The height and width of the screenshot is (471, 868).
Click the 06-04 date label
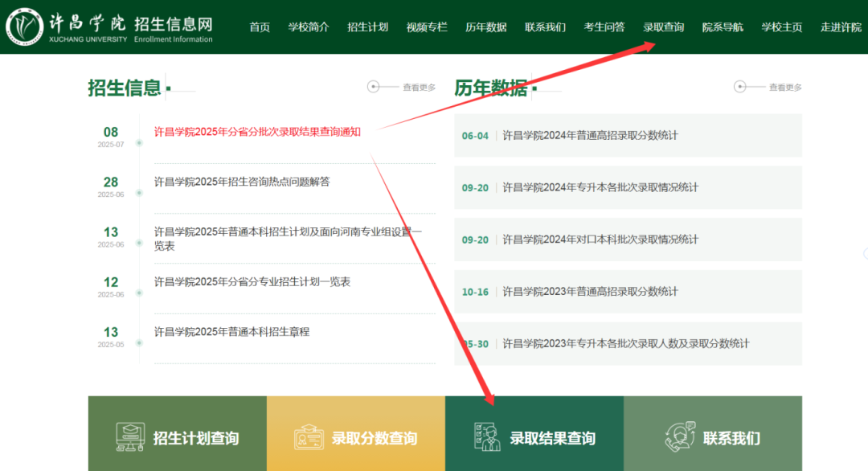point(476,136)
